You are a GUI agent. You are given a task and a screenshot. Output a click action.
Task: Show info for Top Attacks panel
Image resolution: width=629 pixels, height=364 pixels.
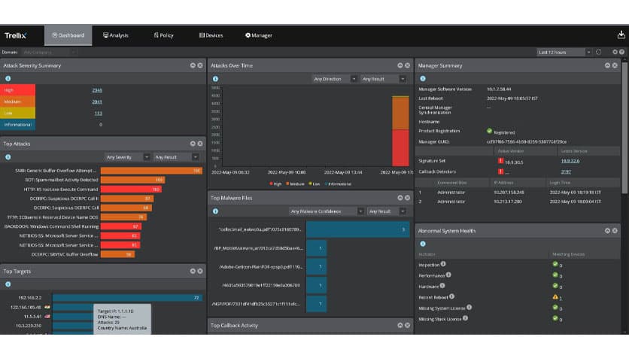point(8,157)
